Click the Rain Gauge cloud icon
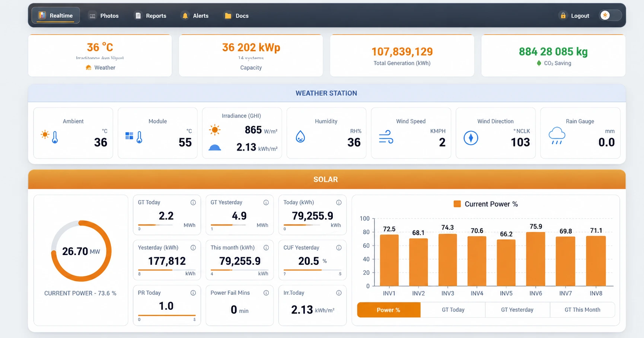The image size is (644, 338). click(557, 136)
